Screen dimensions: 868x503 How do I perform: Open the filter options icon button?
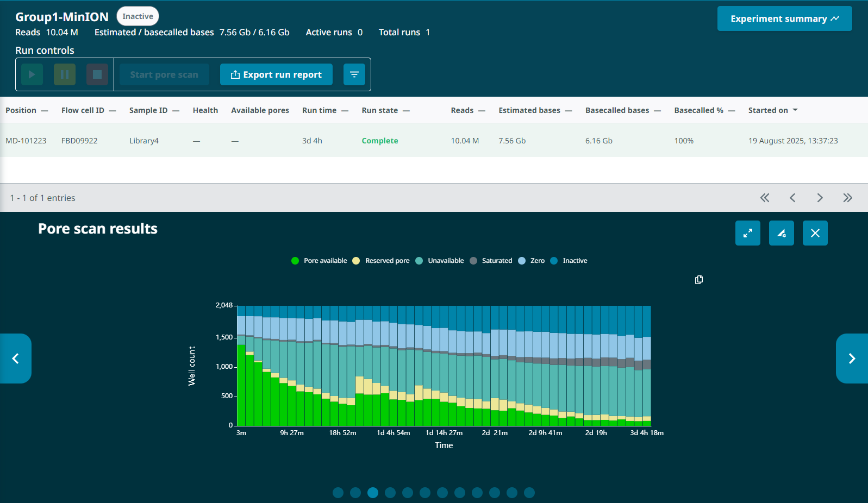pyautogui.click(x=354, y=74)
